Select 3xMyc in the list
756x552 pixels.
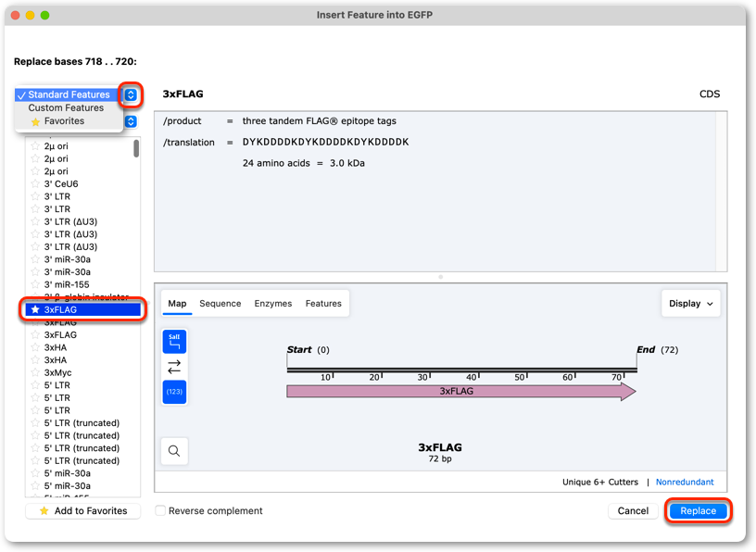pos(83,372)
